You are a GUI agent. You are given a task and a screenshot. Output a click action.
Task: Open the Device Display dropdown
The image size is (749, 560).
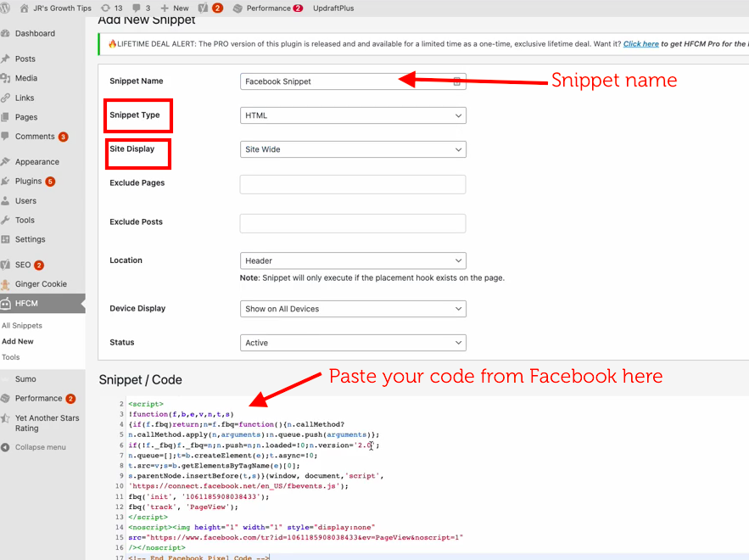353,309
